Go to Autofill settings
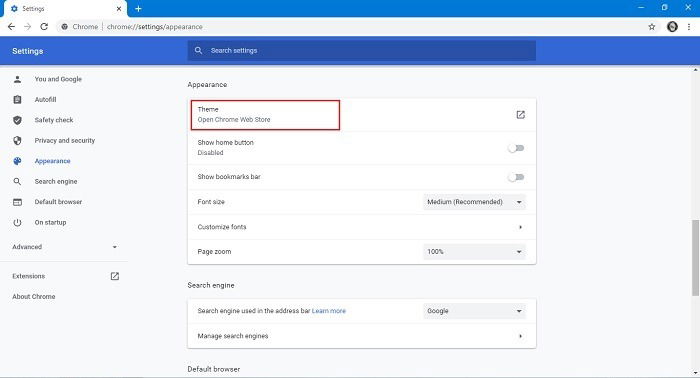This screenshot has height=378, width=700. pyautogui.click(x=46, y=100)
